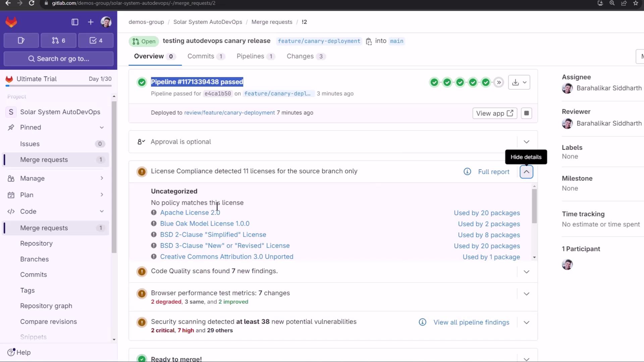Screen dimensions: 644x362
Task: Hide License Compliance details chevron
Action: tap(526, 172)
